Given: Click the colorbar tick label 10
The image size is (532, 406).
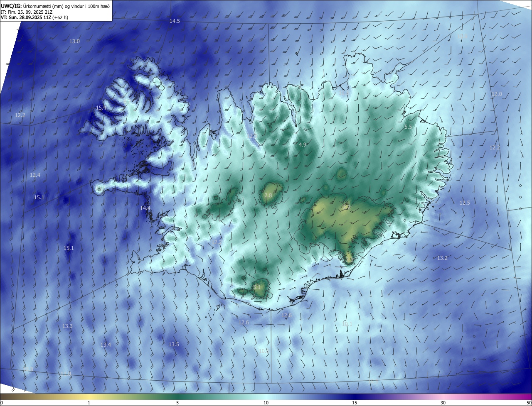Looking at the screenshot, I should (266, 403).
